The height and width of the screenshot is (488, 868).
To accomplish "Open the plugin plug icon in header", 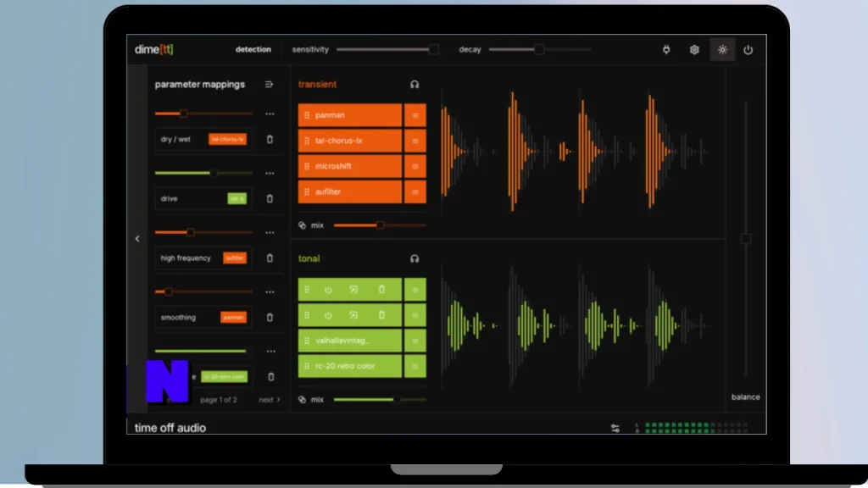I will [666, 50].
